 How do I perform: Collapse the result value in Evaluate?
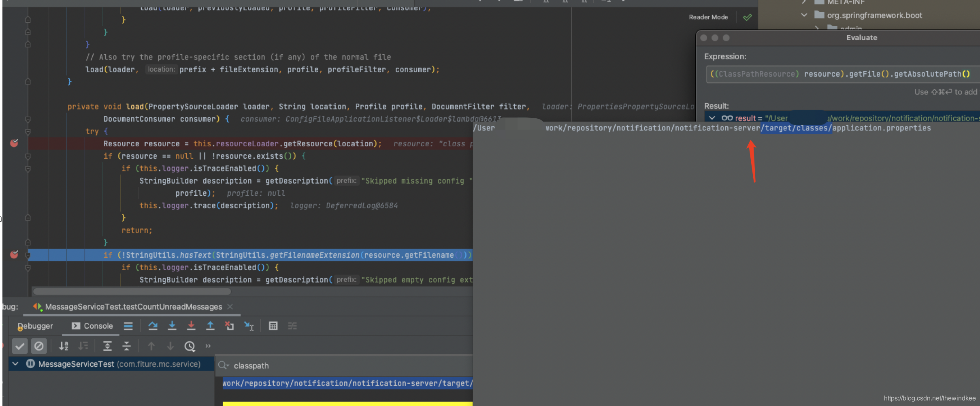click(x=712, y=118)
